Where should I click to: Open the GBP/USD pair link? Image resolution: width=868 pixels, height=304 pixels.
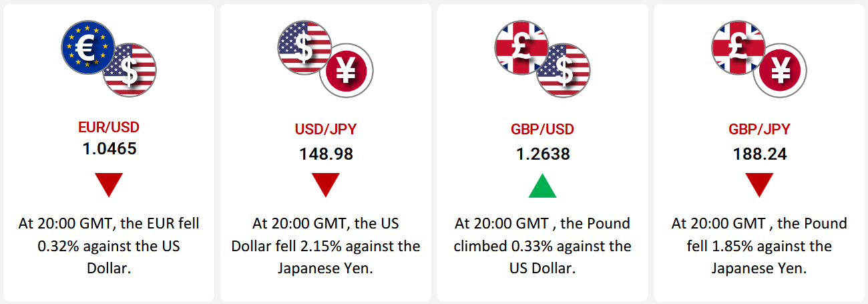[x=542, y=129]
